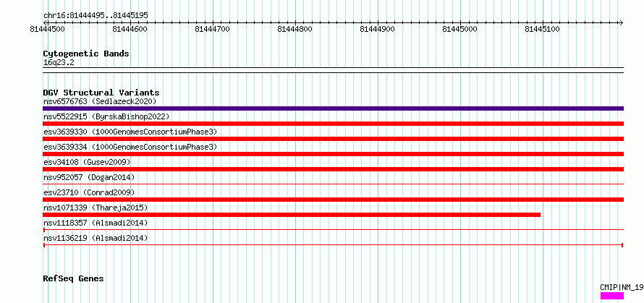Click the Cytogenetic Bands track title

pos(86,54)
